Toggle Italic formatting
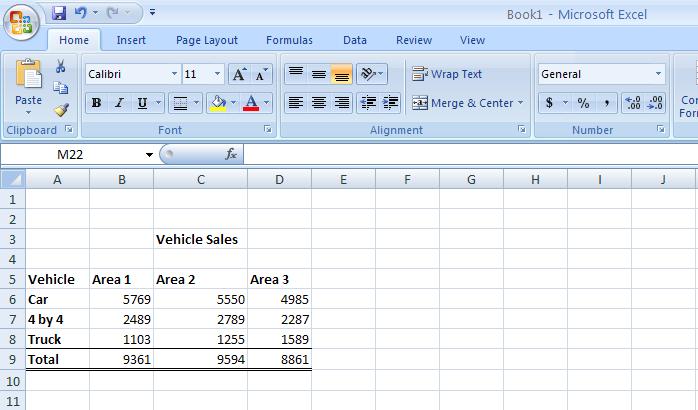This screenshot has height=410, width=698. (119, 103)
